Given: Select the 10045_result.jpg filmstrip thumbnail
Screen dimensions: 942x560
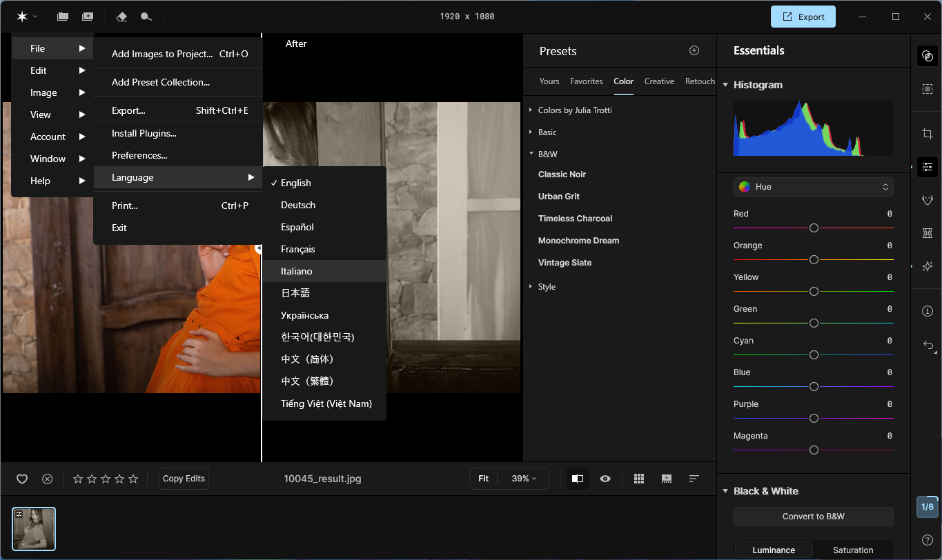Looking at the screenshot, I should pyautogui.click(x=34, y=528).
